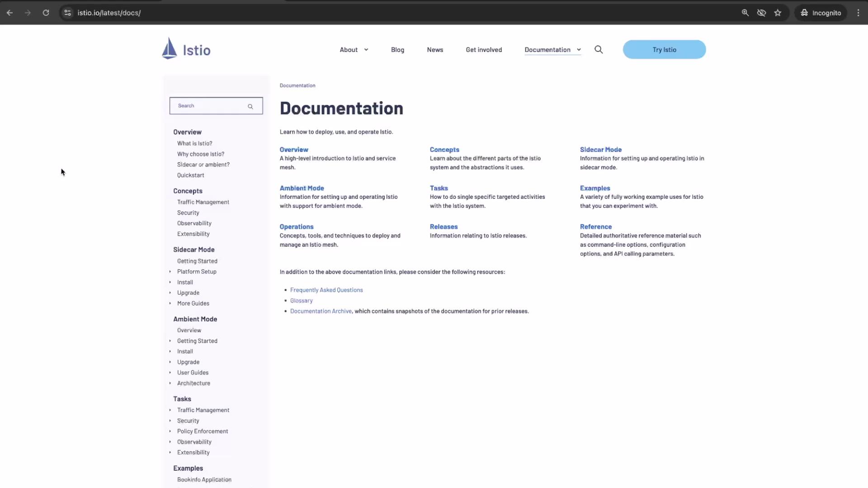Click the Documentation breadcrumb link

pyautogui.click(x=297, y=85)
